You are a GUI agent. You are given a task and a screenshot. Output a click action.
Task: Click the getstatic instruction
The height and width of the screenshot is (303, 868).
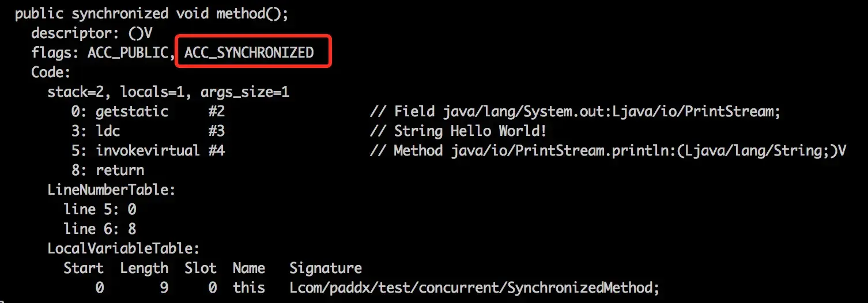pyautogui.click(x=132, y=112)
